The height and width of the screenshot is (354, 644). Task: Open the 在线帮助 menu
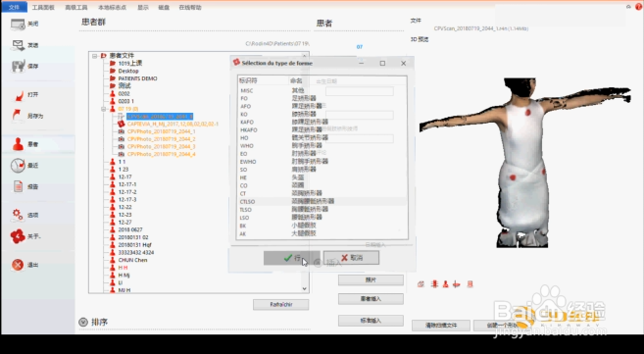(x=190, y=8)
